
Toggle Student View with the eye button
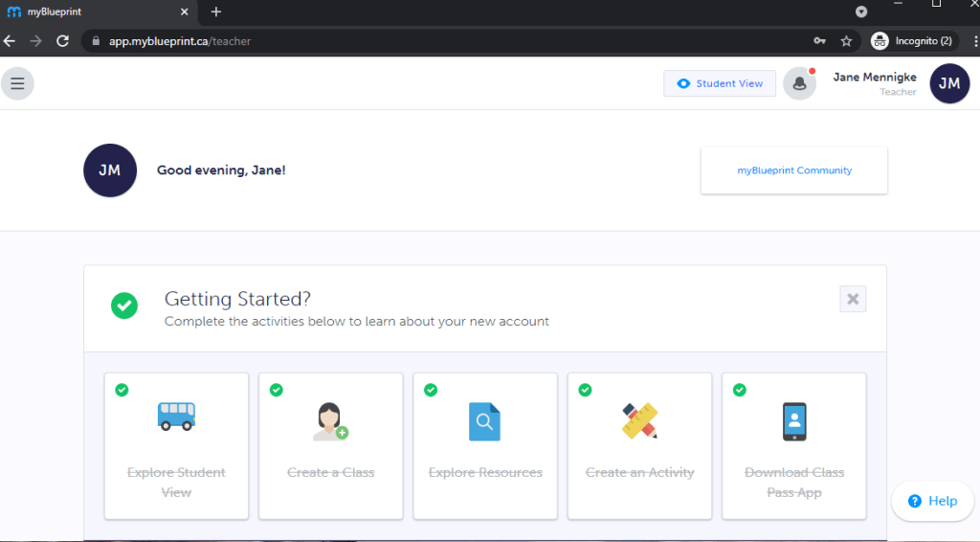tap(720, 83)
